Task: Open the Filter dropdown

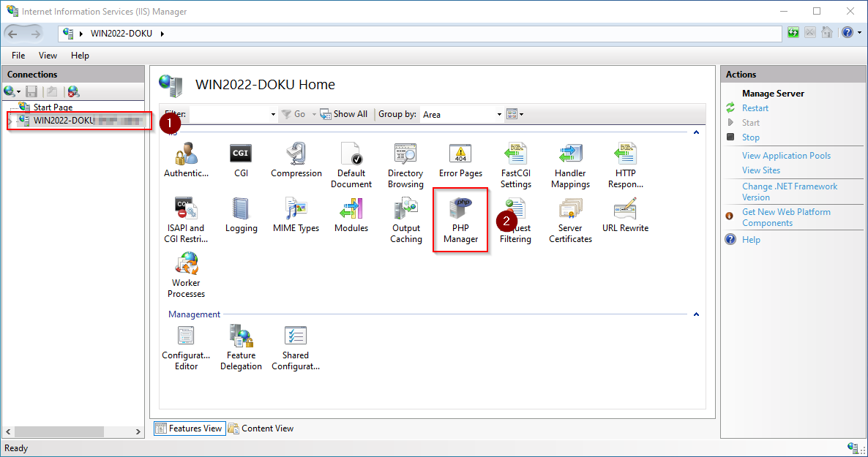Action: [x=273, y=115]
